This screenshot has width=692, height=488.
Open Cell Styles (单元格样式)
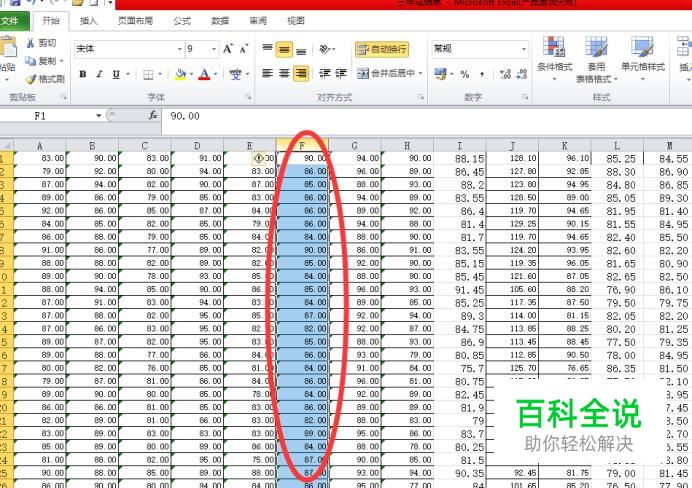click(643, 59)
